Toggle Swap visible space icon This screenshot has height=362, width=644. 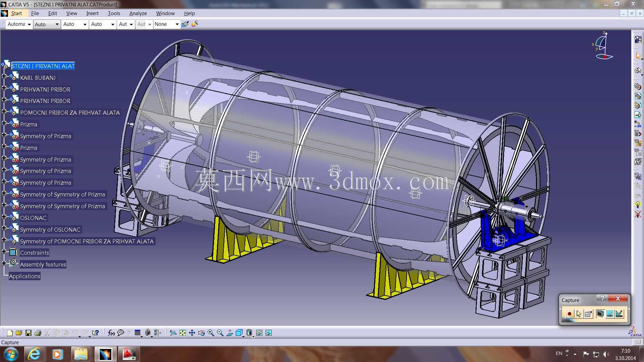point(269,333)
